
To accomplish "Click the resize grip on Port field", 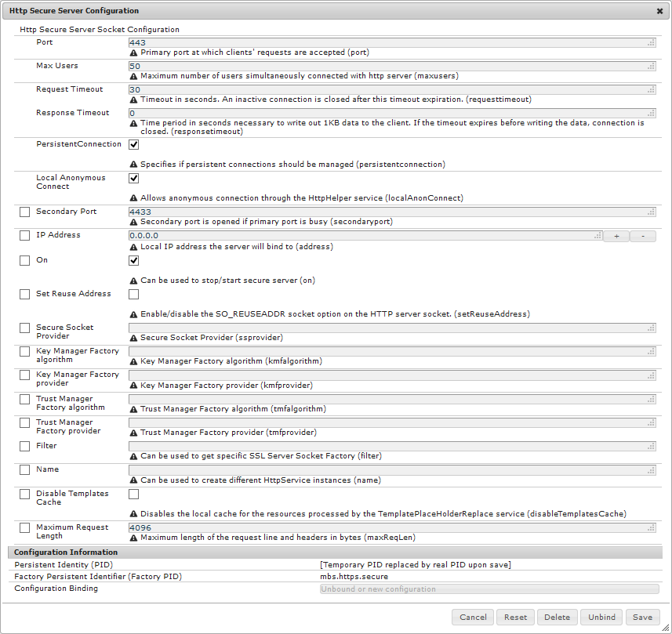I will pyautogui.click(x=651, y=43).
